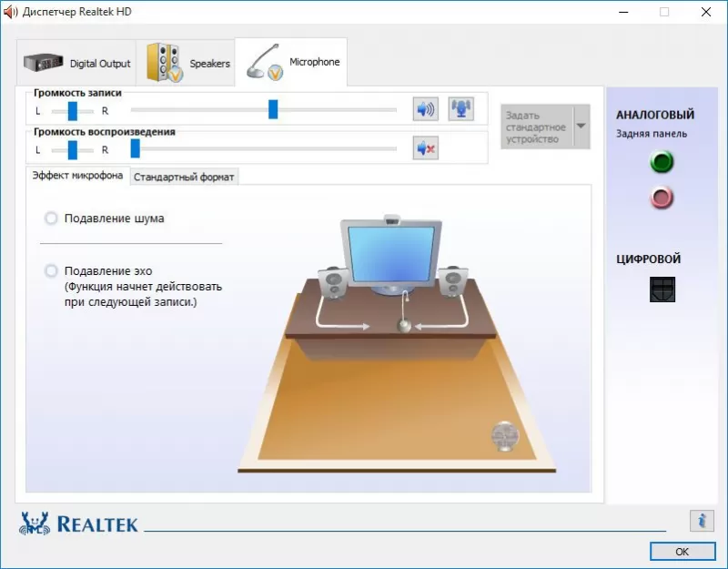Close the Диспетчер Realtek HD window

[x=706, y=12]
